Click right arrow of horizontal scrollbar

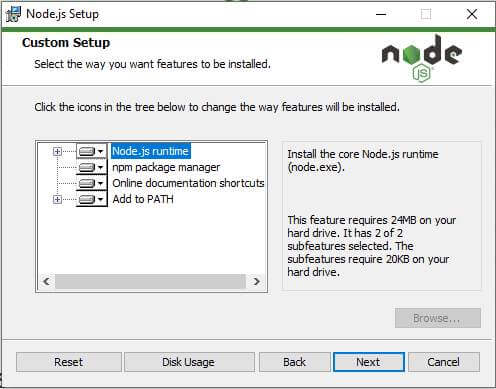pos(256,282)
